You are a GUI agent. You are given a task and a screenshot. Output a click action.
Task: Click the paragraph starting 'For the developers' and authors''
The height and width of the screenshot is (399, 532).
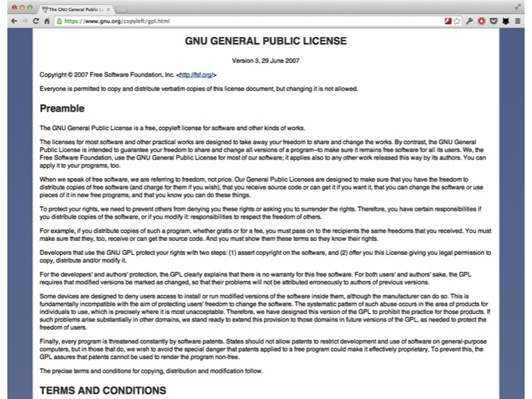tap(256, 279)
